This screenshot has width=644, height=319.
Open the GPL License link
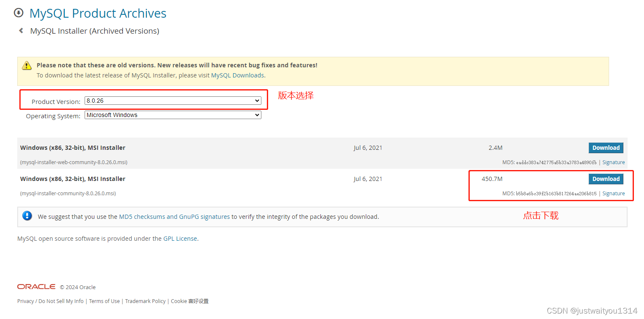pos(180,238)
